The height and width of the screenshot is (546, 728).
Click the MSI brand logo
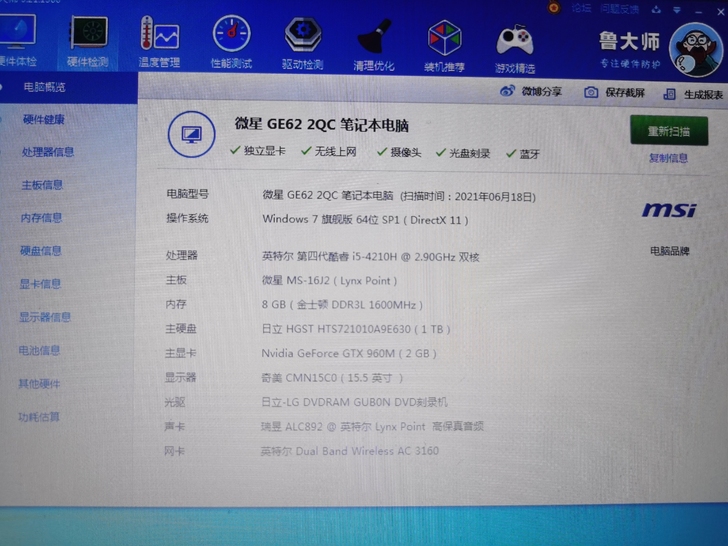(669, 210)
